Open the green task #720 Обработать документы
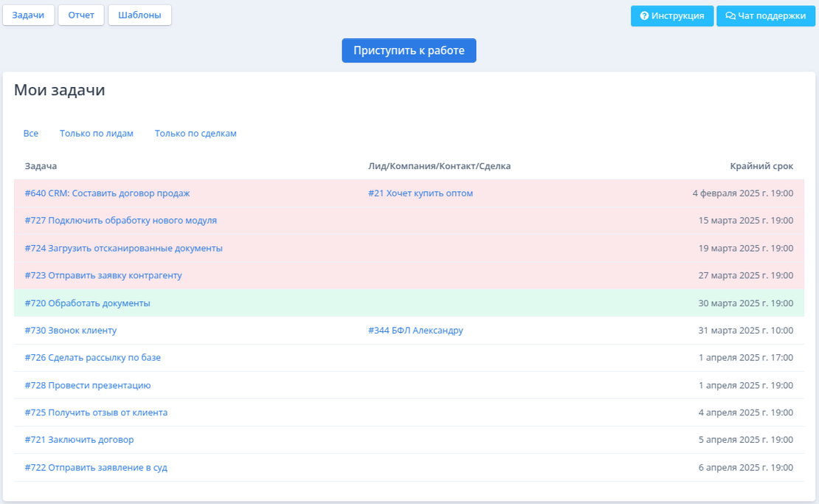 [x=87, y=303]
